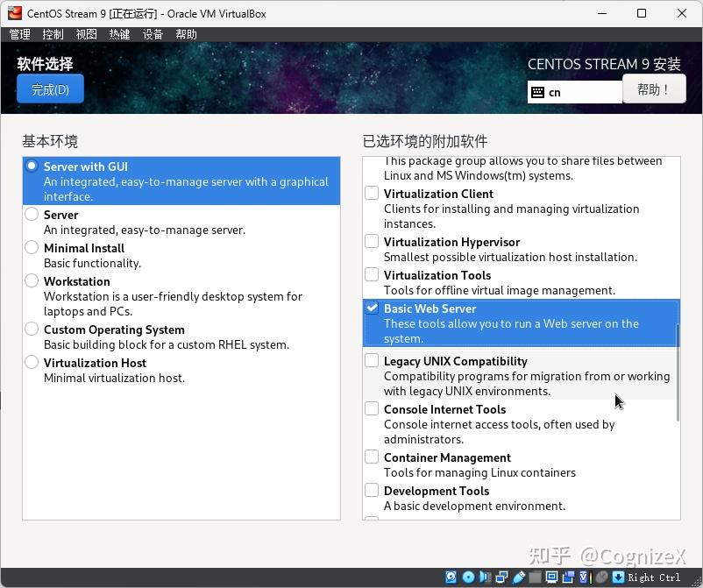
Task: Open the 帮助！ help button
Action: [x=655, y=89]
